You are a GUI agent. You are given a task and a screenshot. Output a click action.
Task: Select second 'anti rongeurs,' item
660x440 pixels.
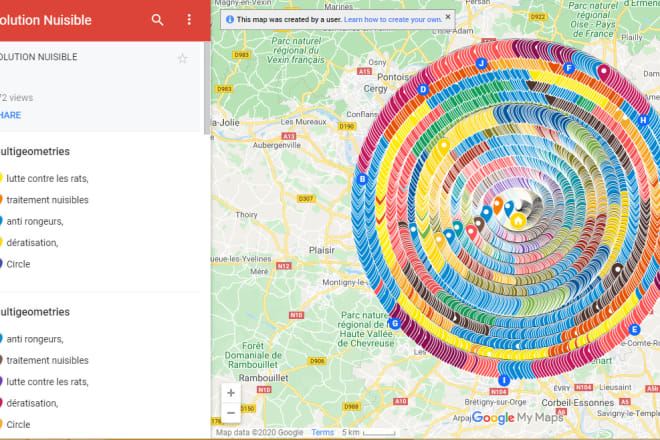point(35,339)
